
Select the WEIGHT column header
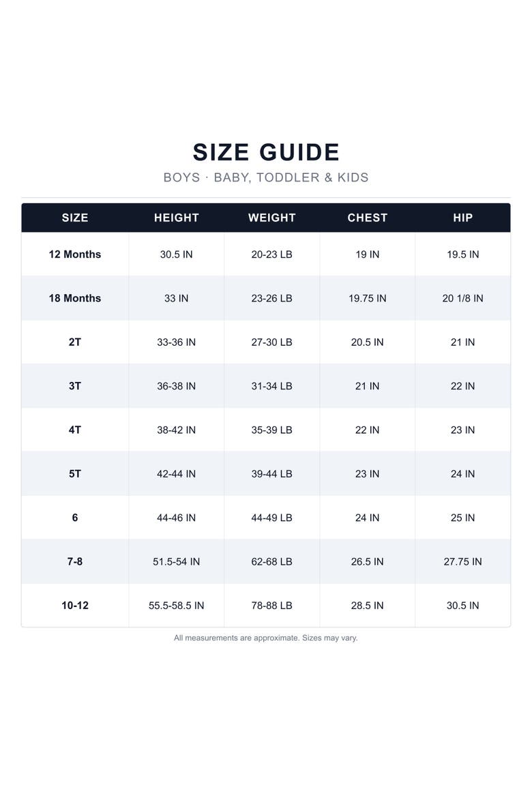point(272,218)
